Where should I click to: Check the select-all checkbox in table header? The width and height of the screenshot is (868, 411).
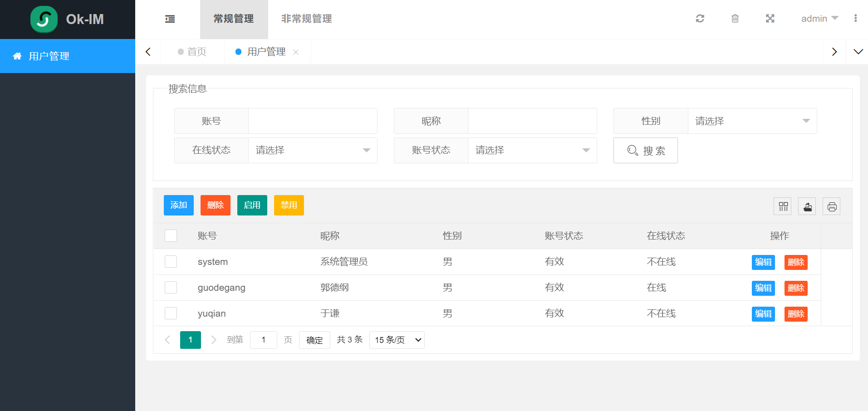click(x=171, y=236)
